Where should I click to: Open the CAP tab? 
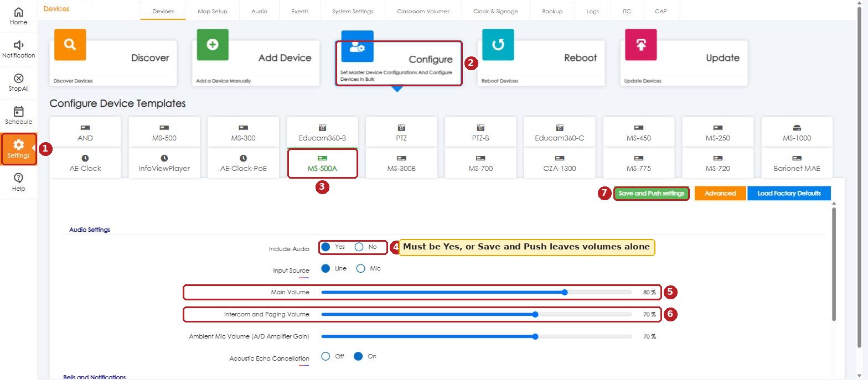pyautogui.click(x=660, y=11)
